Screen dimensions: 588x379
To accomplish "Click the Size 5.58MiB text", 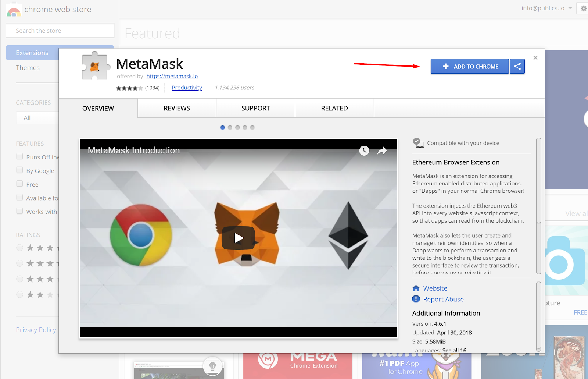I will [x=429, y=341].
